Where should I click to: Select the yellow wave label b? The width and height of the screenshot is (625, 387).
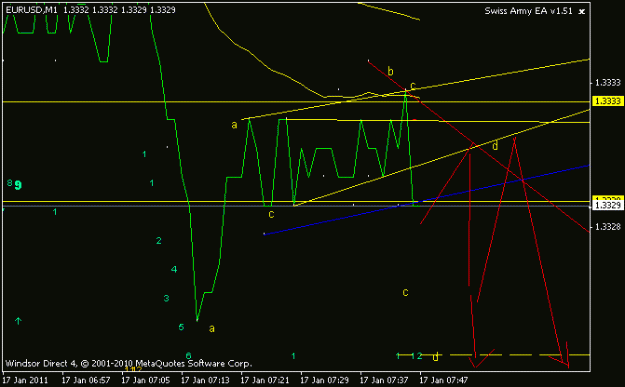click(x=390, y=71)
